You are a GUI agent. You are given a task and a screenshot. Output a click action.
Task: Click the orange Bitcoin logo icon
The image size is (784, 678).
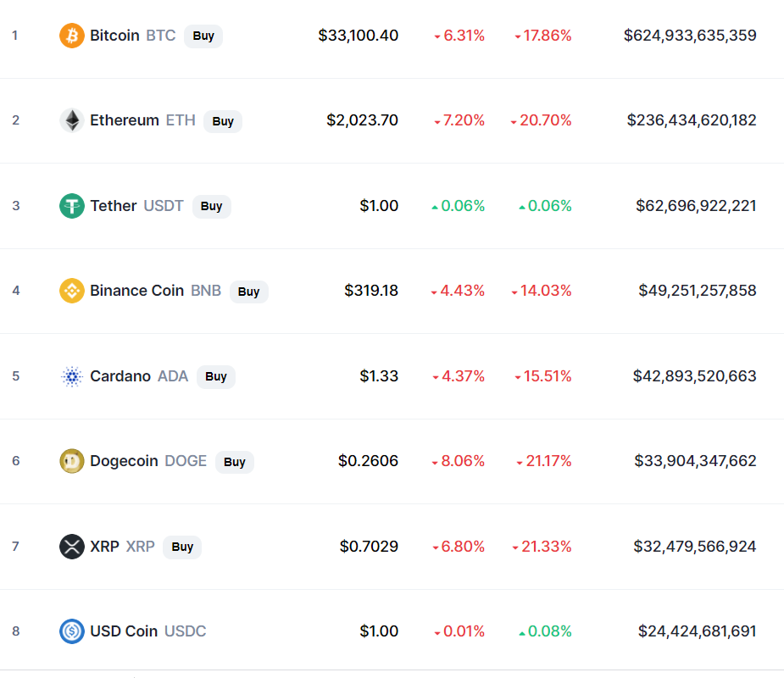pos(72,36)
